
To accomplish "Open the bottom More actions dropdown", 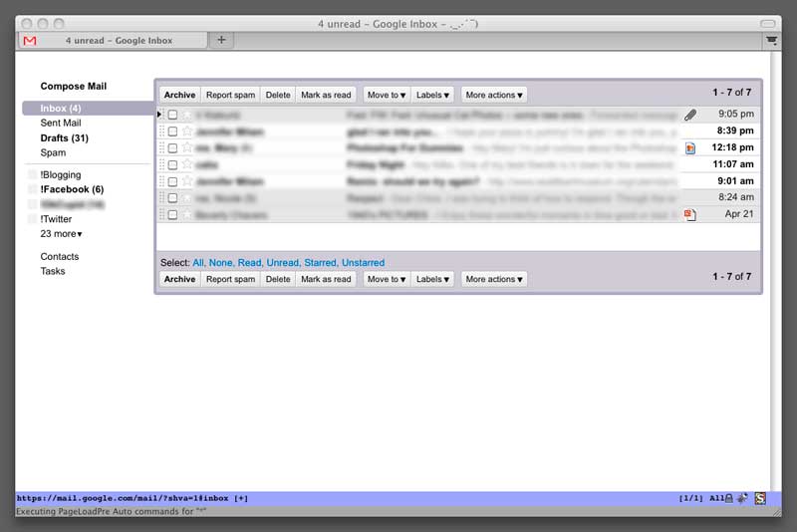I will (493, 279).
